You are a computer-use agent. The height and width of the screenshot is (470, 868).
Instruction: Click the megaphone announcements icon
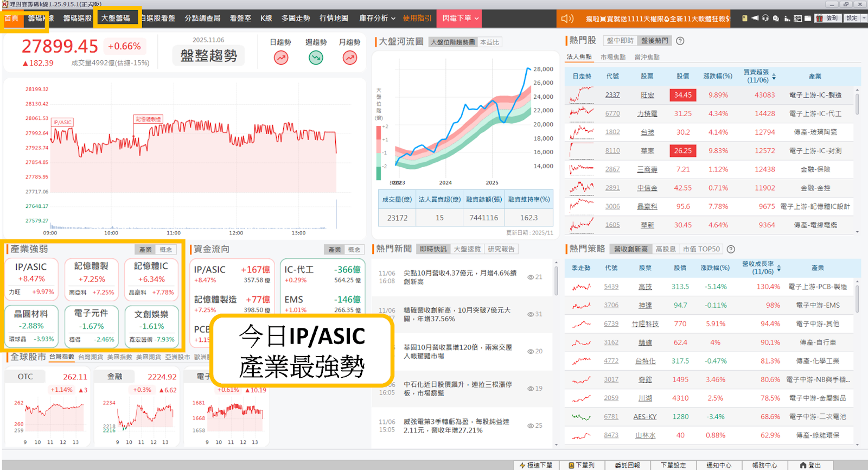[x=755, y=18]
